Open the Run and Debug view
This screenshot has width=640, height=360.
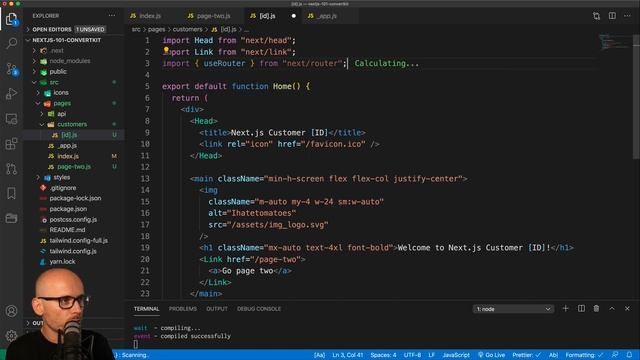click(11, 93)
